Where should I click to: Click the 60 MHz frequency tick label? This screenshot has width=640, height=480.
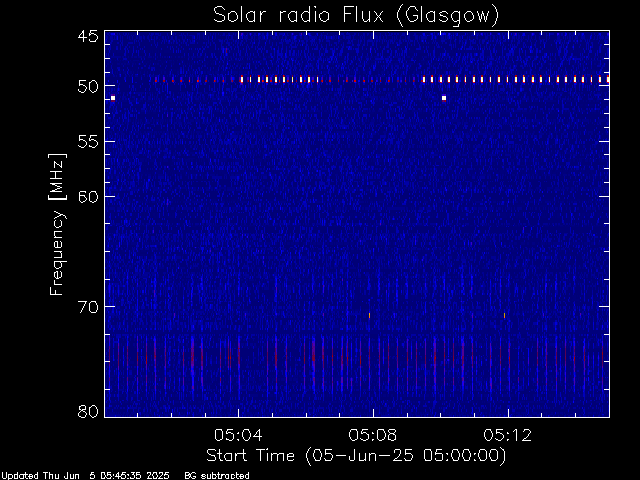point(88,197)
